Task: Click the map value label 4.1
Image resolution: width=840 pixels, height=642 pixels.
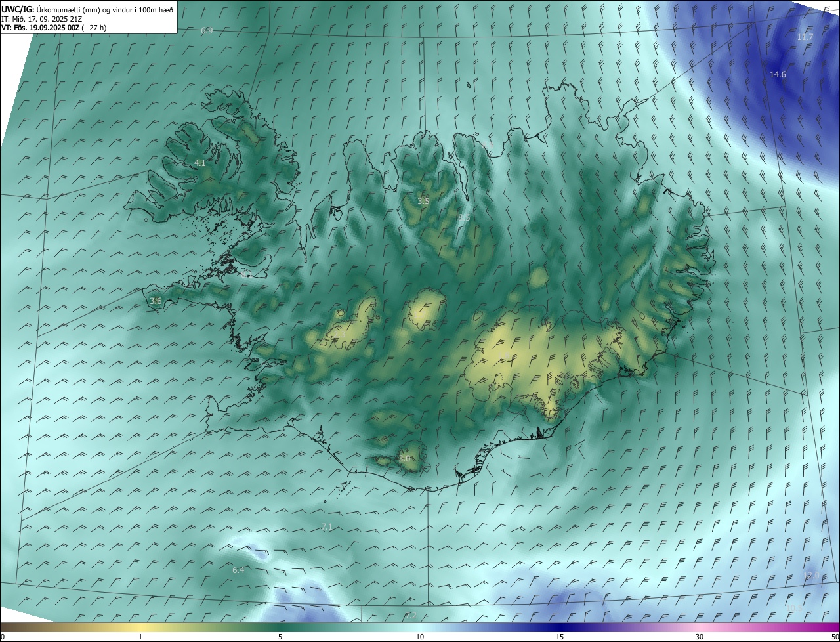Action: pyautogui.click(x=199, y=163)
